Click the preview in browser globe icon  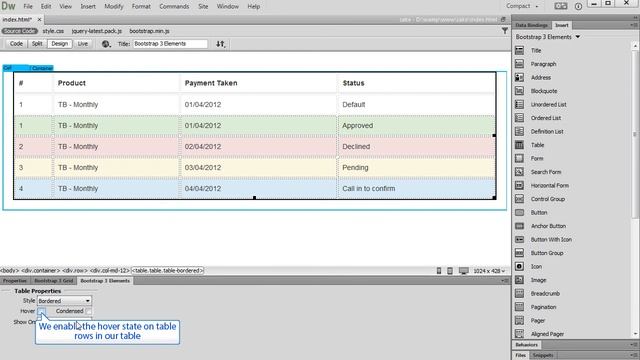click(106, 44)
